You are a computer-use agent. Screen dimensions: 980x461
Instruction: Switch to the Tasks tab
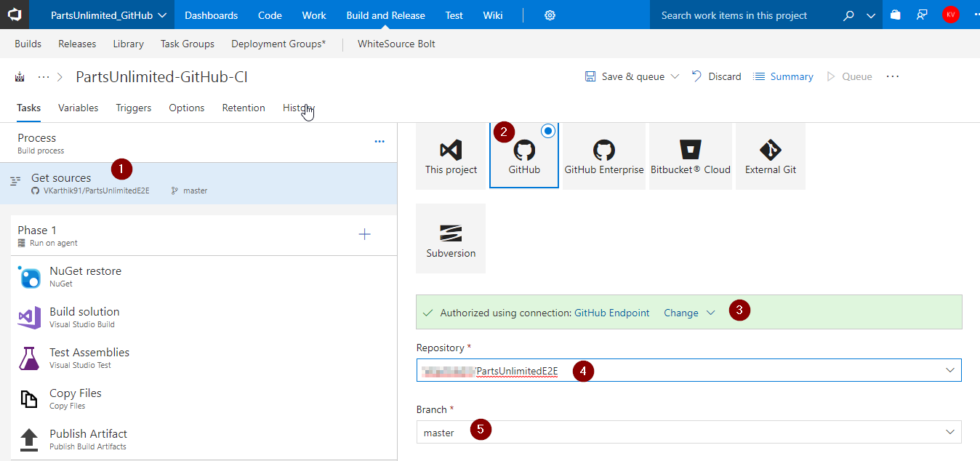28,108
